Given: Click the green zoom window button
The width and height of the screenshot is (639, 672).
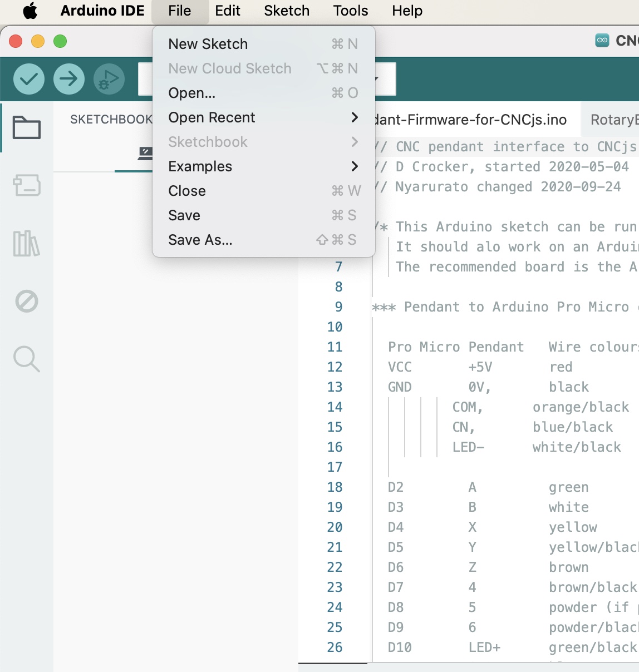Looking at the screenshot, I should pyautogui.click(x=60, y=41).
